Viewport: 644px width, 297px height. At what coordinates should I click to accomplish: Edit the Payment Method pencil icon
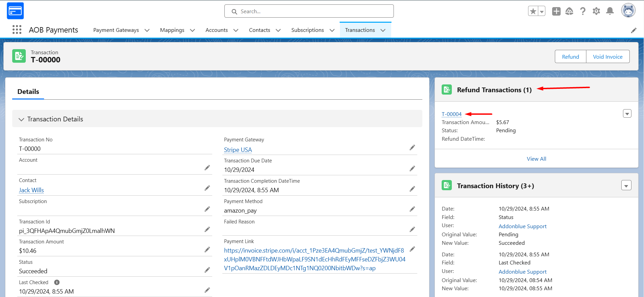click(x=412, y=209)
